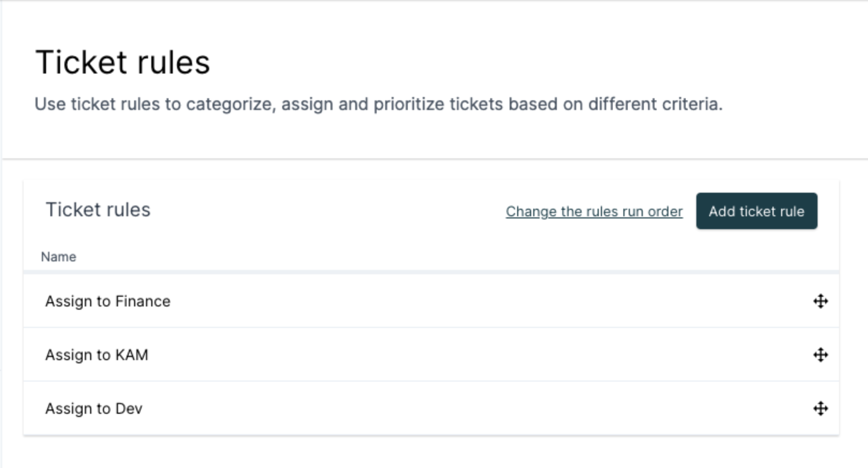Click the Assign to Dev row name
868x468 pixels.
[94, 408]
